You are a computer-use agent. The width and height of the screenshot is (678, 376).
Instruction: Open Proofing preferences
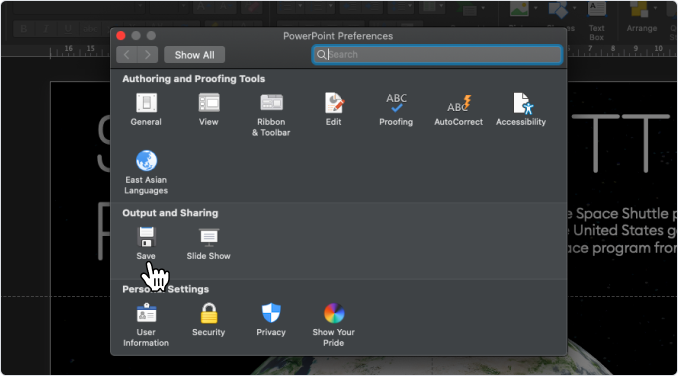[x=396, y=110]
